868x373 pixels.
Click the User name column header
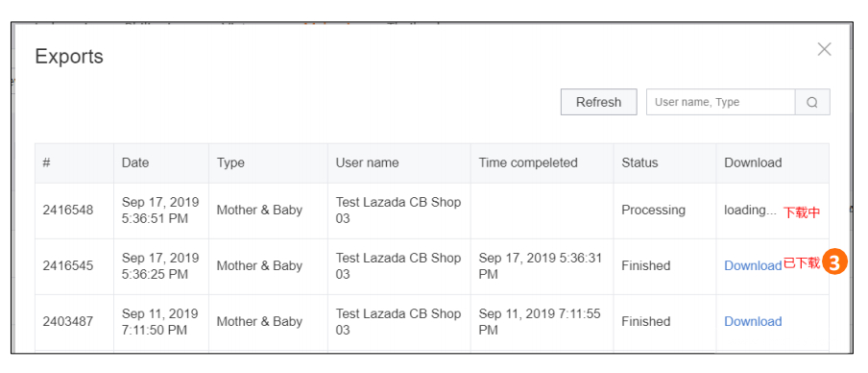[x=367, y=162]
